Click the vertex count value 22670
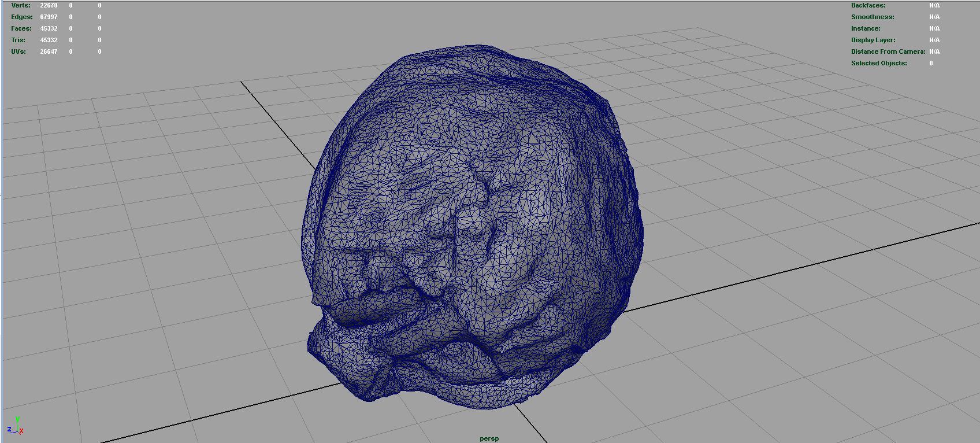 click(49, 5)
